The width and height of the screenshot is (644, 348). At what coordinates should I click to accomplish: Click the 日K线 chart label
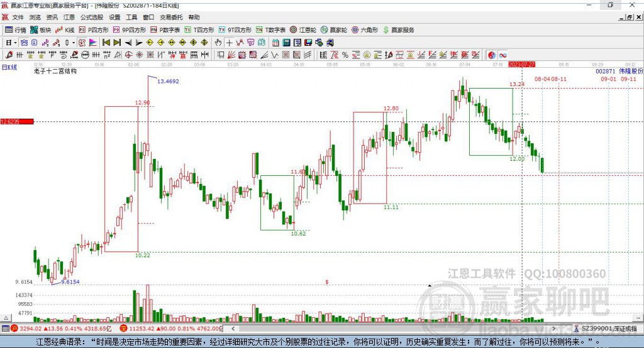9,67
